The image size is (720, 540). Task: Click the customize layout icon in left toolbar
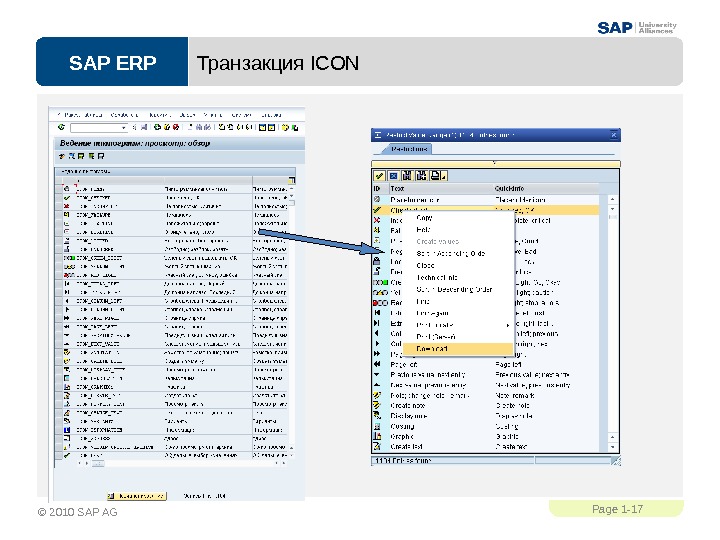tap(294, 128)
